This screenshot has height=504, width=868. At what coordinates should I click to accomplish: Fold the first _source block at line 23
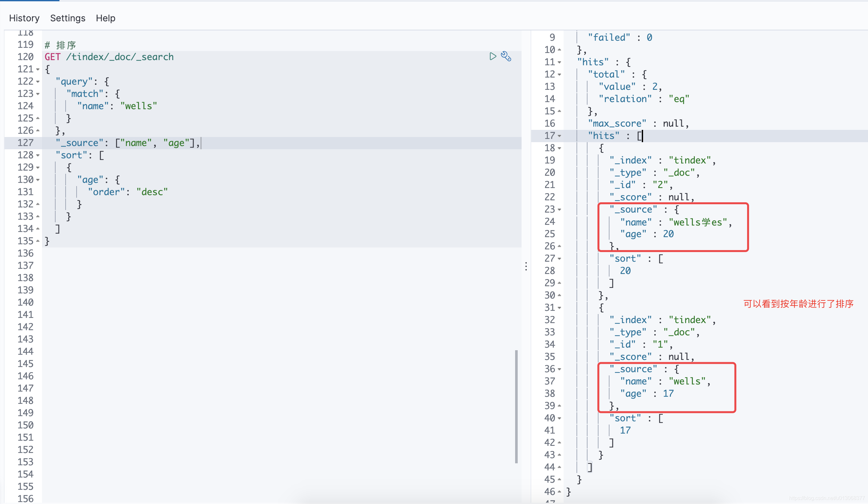click(x=559, y=209)
